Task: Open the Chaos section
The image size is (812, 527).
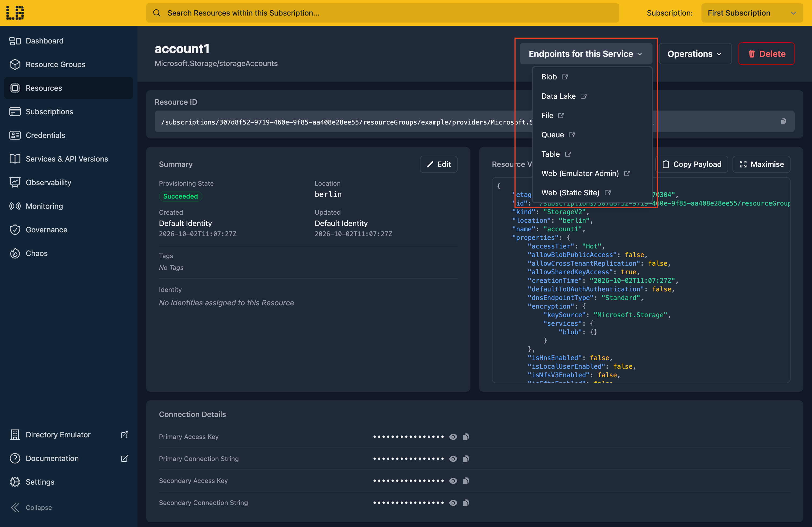Action: [x=68, y=253]
